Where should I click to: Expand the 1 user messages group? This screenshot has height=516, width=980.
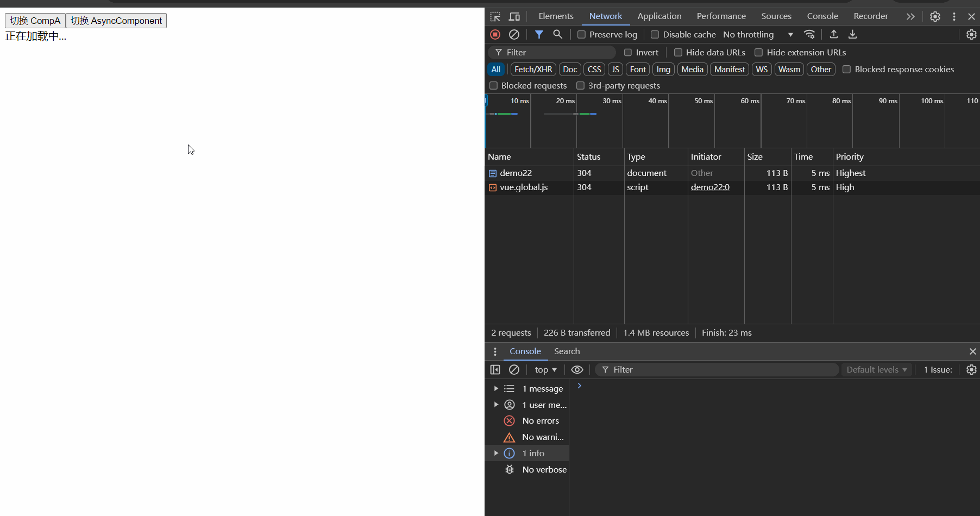[x=496, y=405]
